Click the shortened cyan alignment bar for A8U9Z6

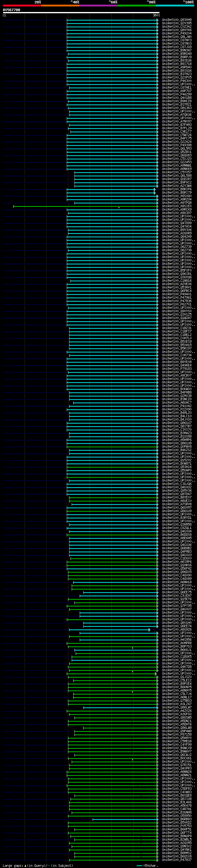110,630
